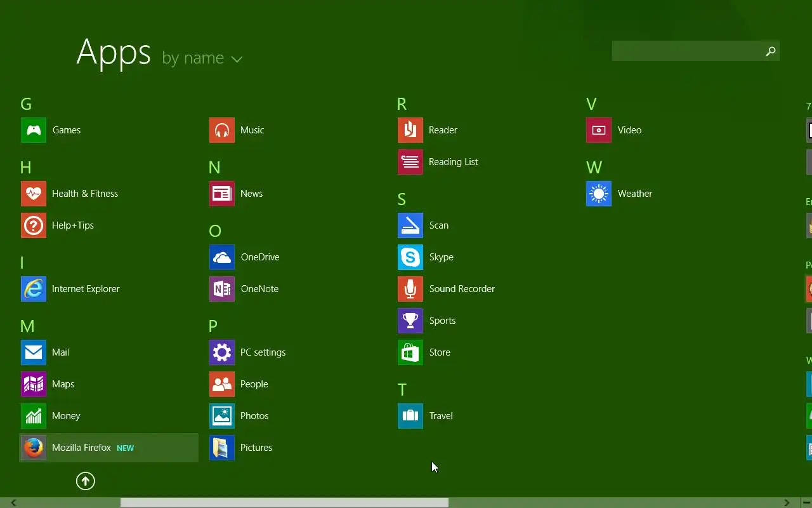The height and width of the screenshot is (508, 812).
Task: Click the scrollbar left arrow
Action: pos(13,503)
